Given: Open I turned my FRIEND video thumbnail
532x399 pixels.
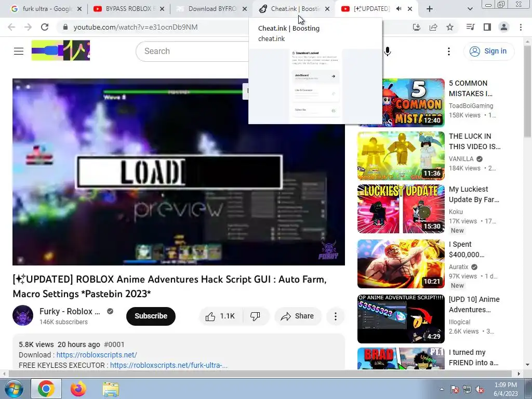Looking at the screenshot, I should tap(401, 358).
